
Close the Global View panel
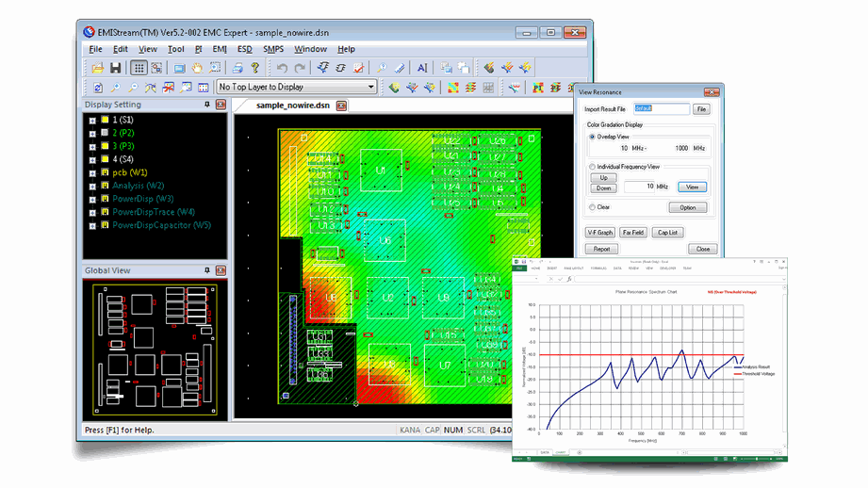click(221, 270)
